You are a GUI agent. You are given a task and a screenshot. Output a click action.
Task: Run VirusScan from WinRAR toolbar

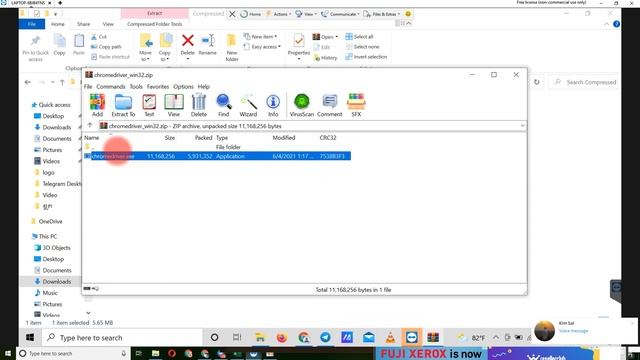(302, 105)
